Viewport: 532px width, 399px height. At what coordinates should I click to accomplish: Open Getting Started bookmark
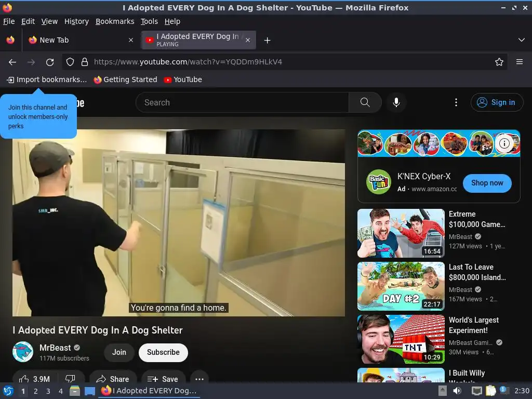[x=126, y=79]
